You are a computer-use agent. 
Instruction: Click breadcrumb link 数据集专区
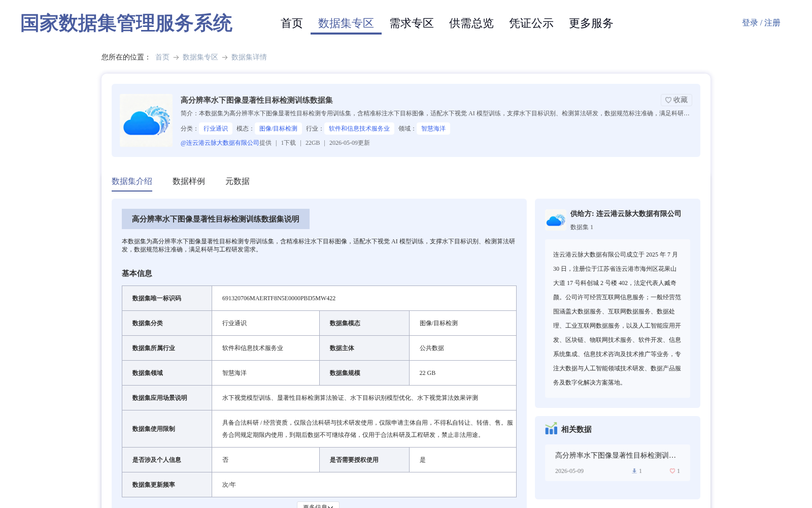click(200, 57)
